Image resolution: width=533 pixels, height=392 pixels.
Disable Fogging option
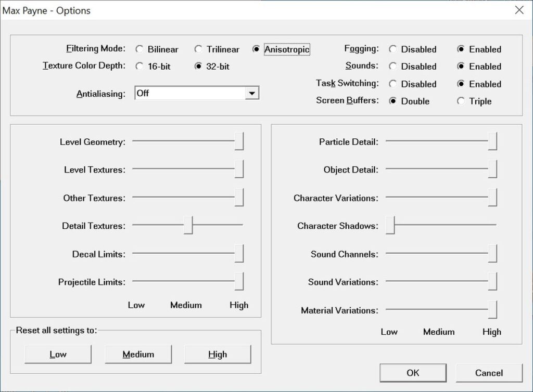pos(413,49)
